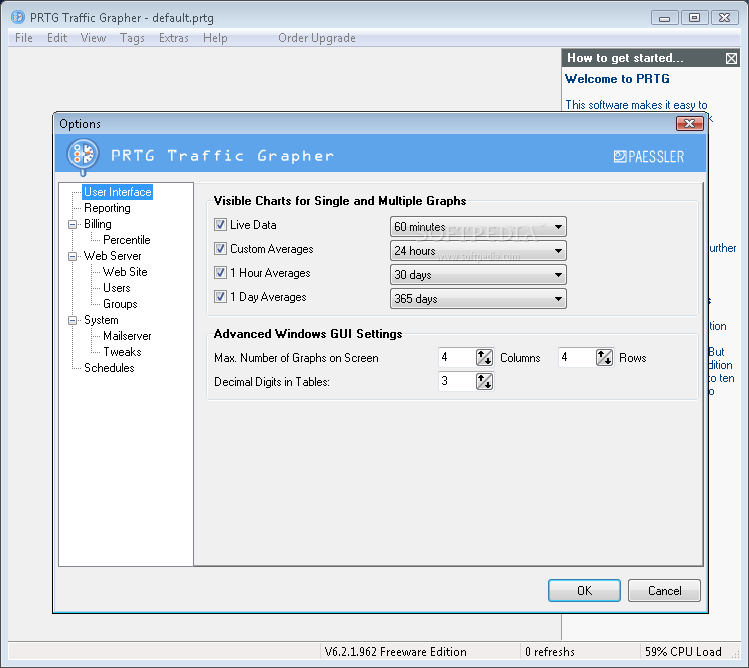Viewport: 749px width, 668px height.
Task: Close the How to get started panel
Action: (x=731, y=58)
